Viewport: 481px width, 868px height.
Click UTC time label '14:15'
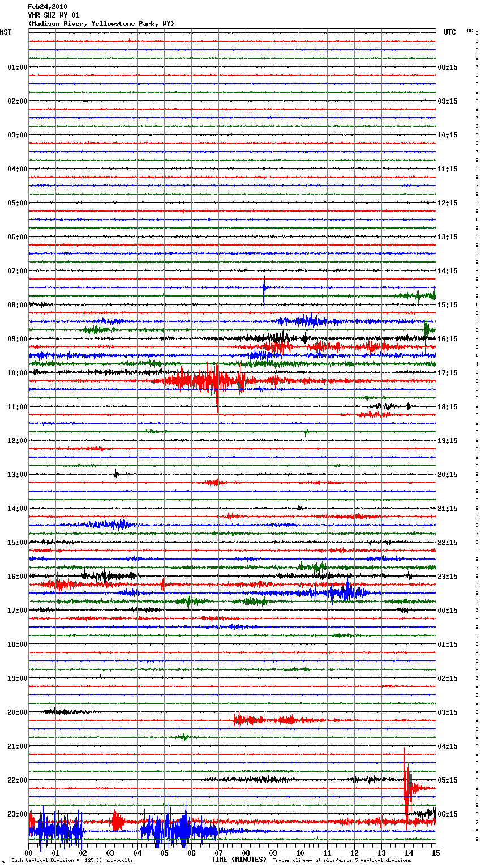pyautogui.click(x=448, y=271)
